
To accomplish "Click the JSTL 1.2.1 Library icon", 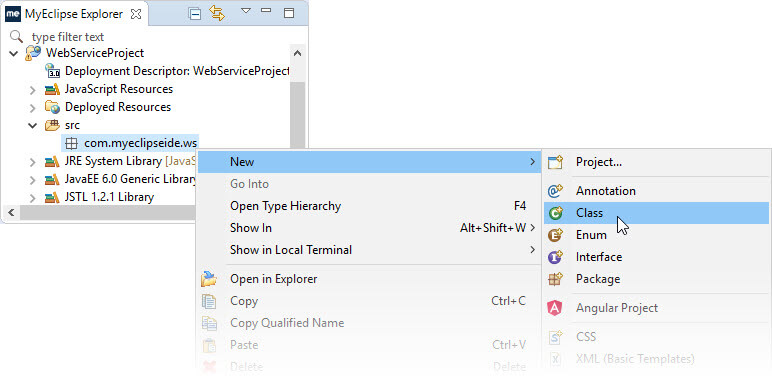I will [52, 197].
